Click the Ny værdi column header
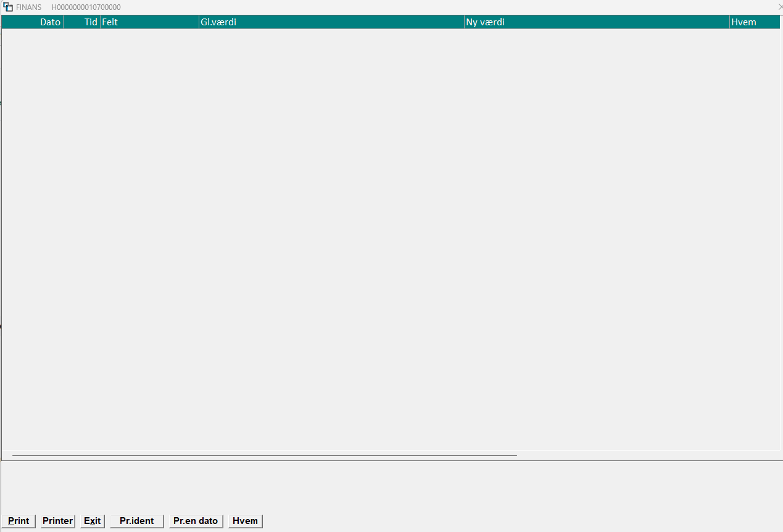The image size is (783, 532). [597, 22]
